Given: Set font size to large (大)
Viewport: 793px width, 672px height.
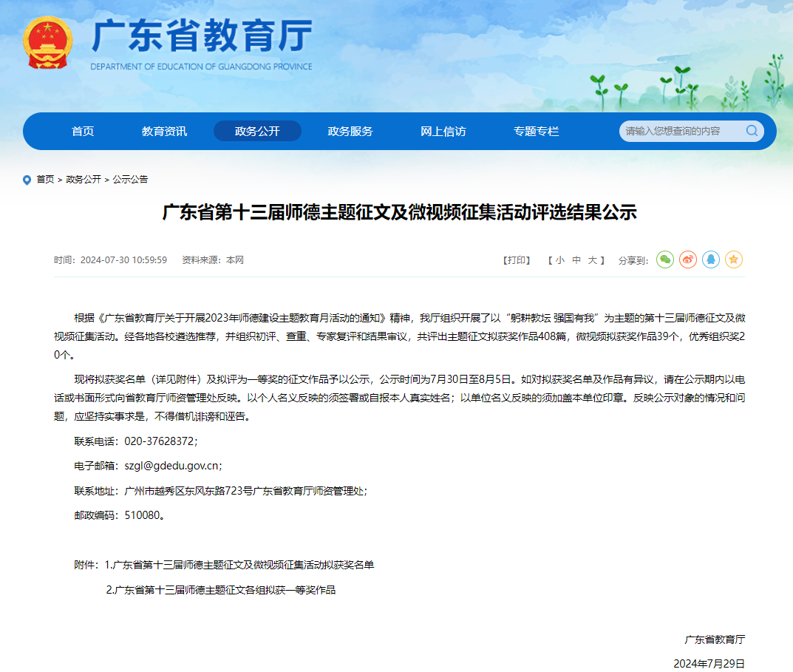Looking at the screenshot, I should click(593, 260).
